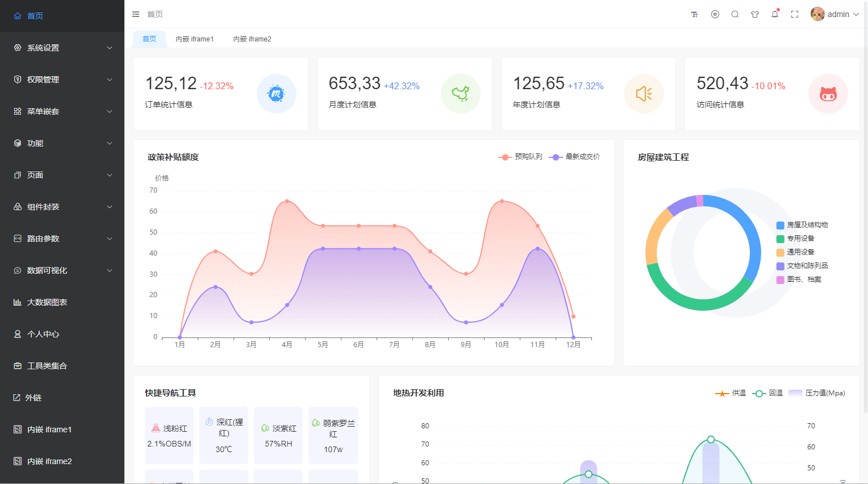Toggle 最新成交价 legend series
Screen dimensions: 868x484
[574, 157]
